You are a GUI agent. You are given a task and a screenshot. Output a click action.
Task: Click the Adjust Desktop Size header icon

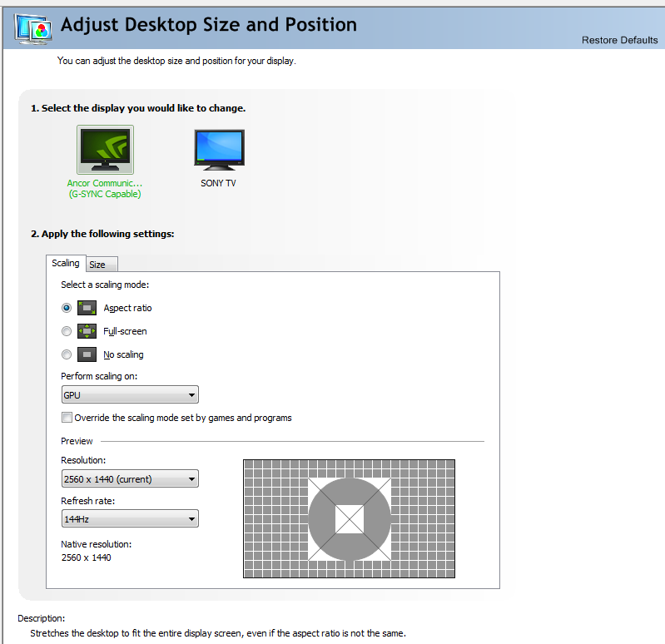point(33,29)
